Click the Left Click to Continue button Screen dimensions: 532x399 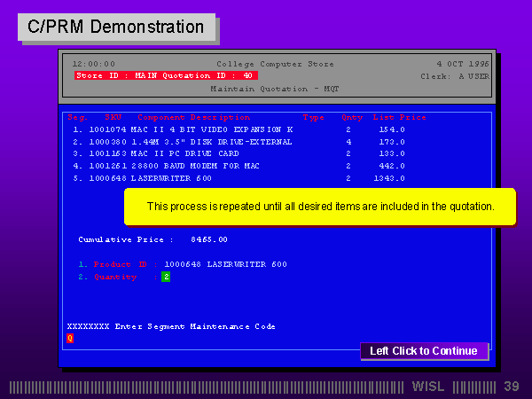click(x=424, y=351)
